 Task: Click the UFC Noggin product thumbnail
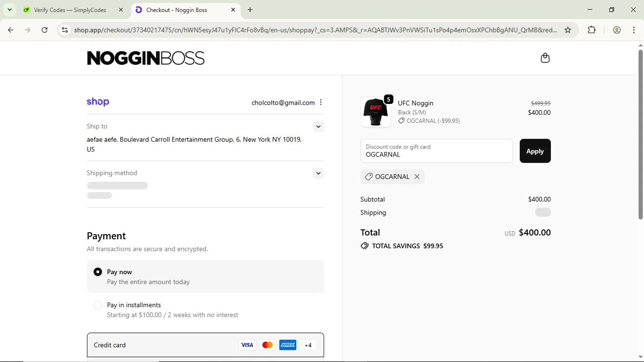pos(376,112)
